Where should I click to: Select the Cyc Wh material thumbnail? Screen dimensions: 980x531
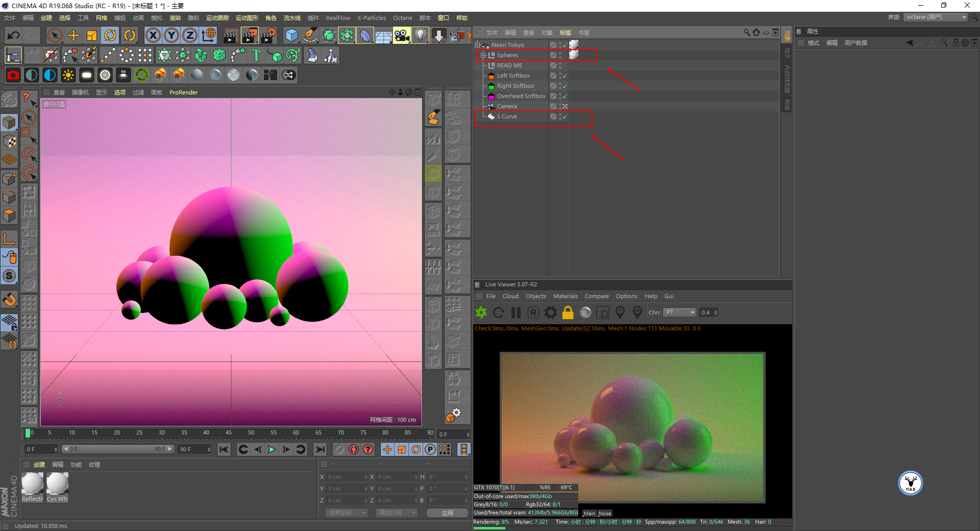[x=57, y=488]
